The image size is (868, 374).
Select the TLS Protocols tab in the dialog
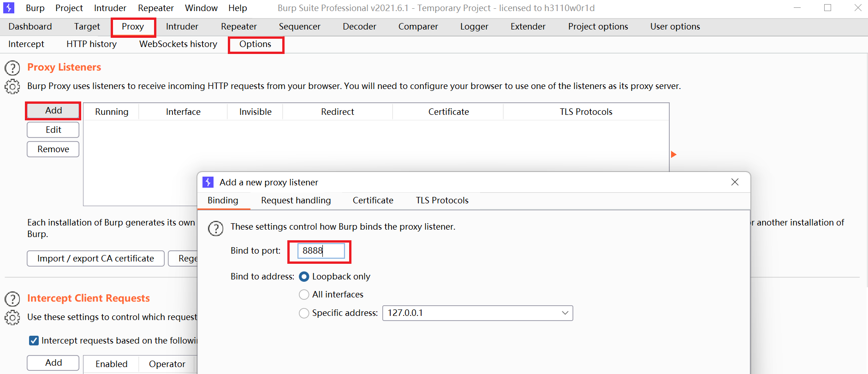(x=442, y=201)
